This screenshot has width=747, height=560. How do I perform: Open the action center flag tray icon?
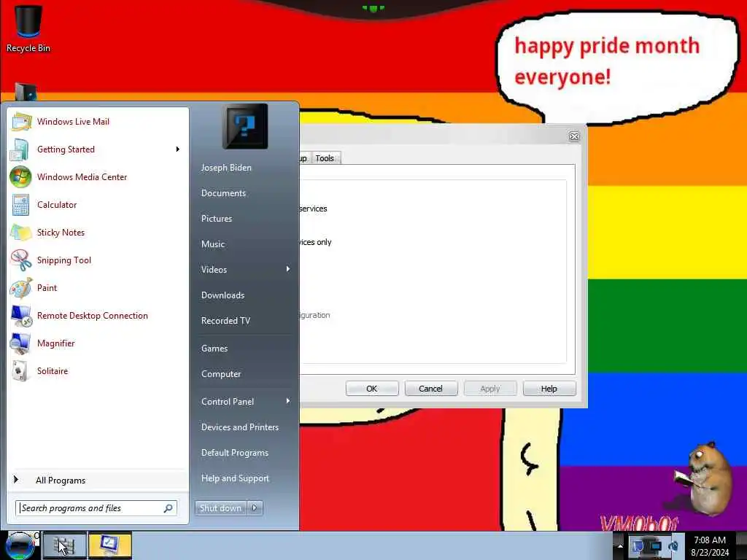coord(638,545)
